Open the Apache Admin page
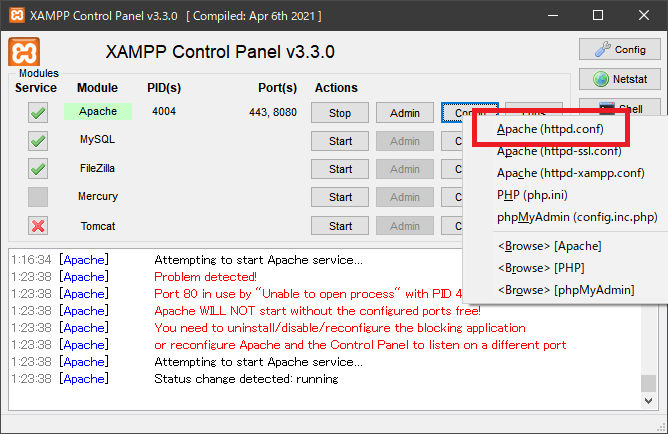668x434 pixels. 405,113
